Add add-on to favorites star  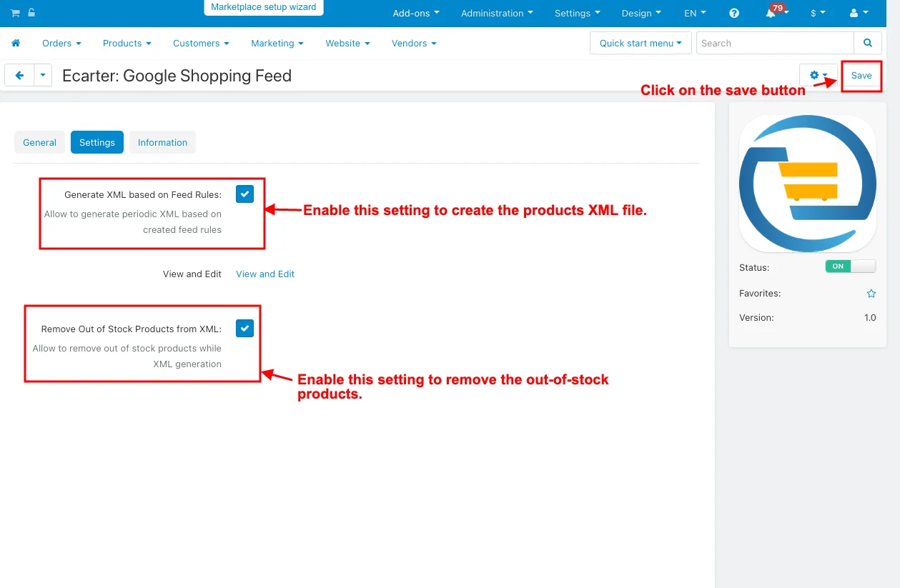coord(871,293)
